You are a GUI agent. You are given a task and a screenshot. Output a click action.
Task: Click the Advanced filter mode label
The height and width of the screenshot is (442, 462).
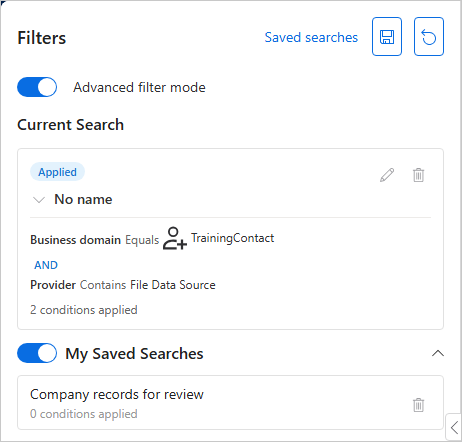139,87
